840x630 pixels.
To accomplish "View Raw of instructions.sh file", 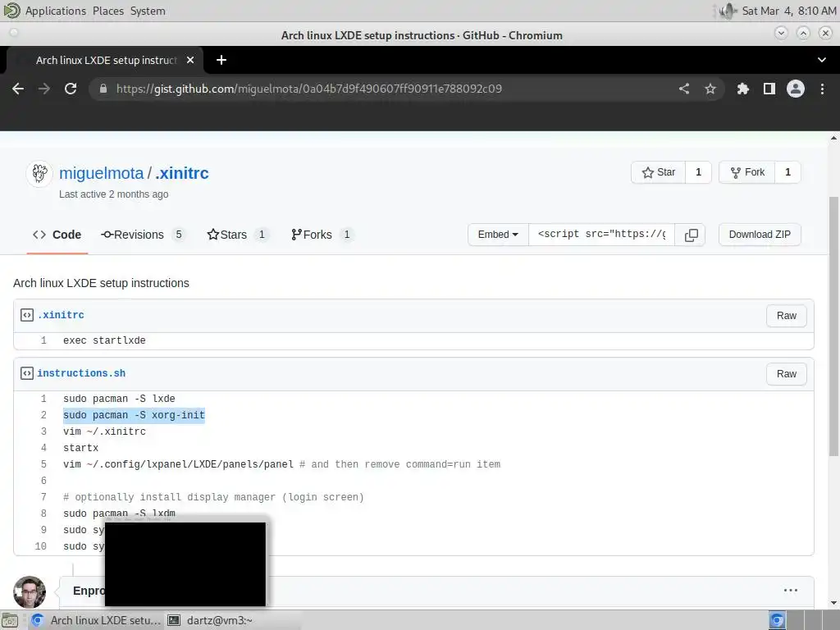I will click(787, 374).
